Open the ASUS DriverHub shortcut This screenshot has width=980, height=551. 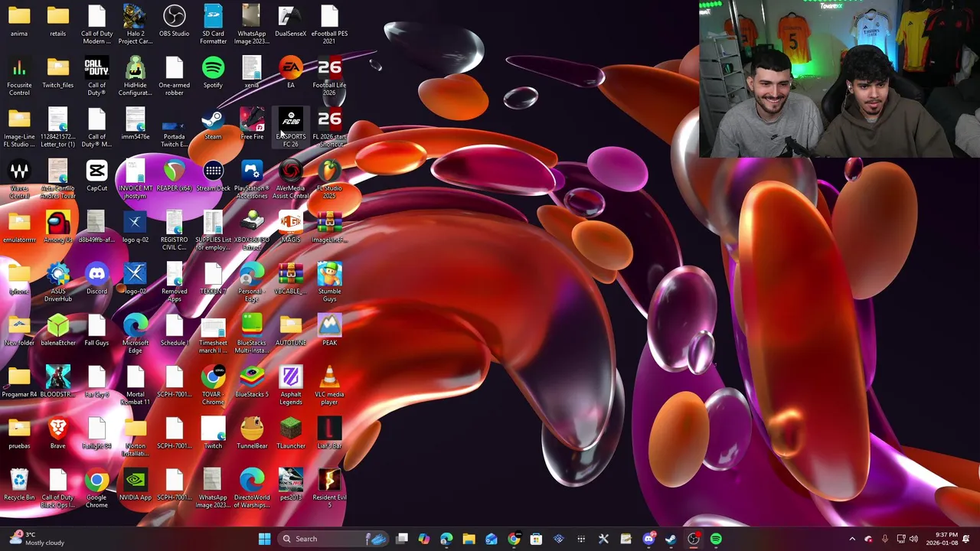pos(57,282)
